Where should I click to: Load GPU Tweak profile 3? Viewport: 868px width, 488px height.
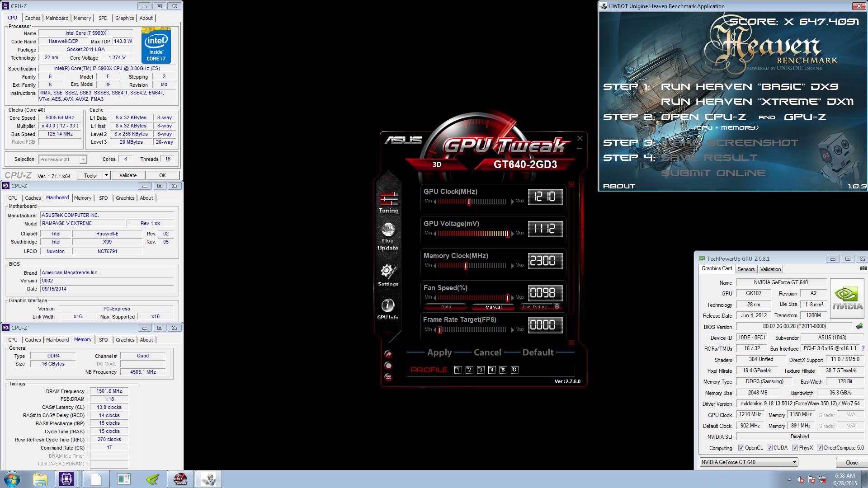click(x=480, y=370)
